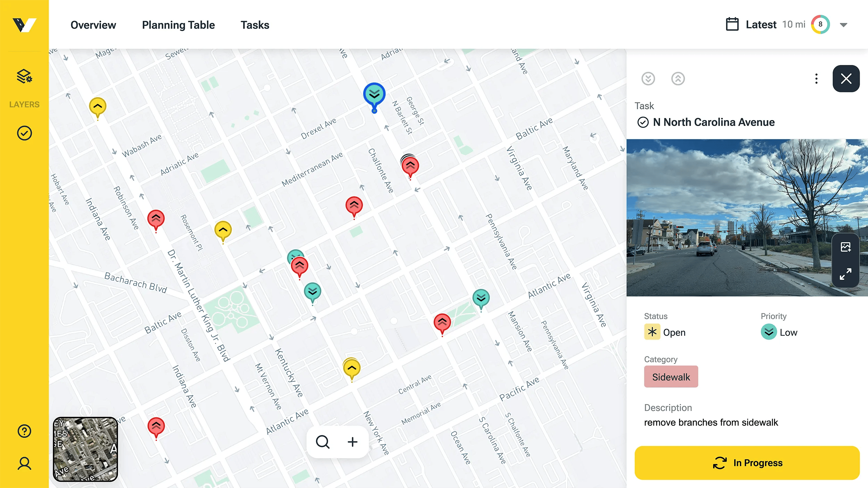Toggle satellite map view thumbnail

[85, 449]
